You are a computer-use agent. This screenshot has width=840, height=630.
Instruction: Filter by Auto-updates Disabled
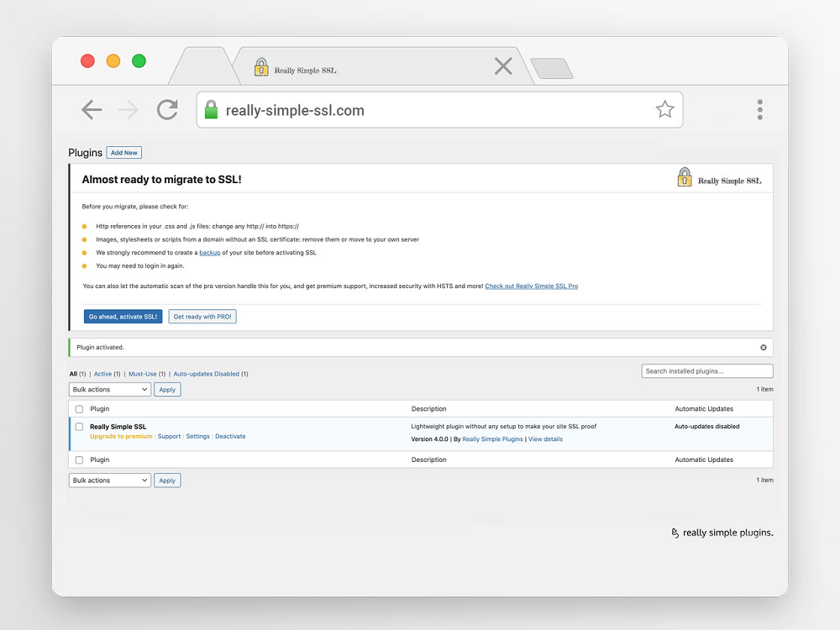pos(207,374)
